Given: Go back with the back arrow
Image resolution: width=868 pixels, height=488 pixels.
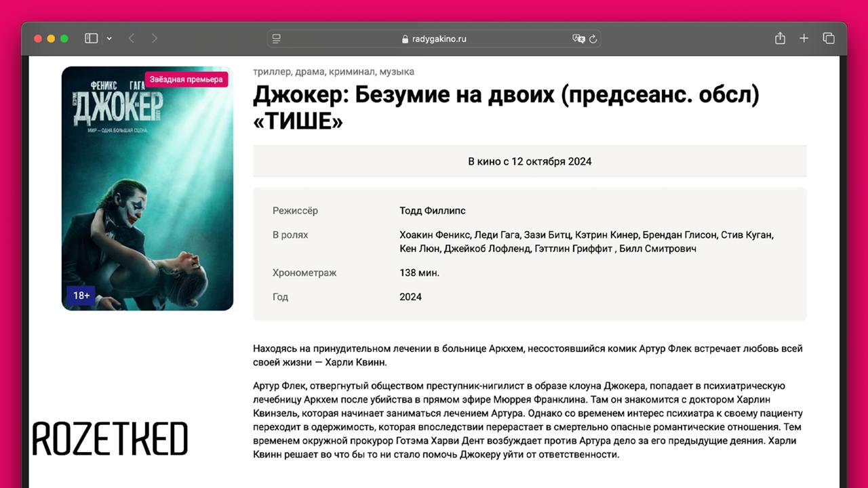Looking at the screenshot, I should [x=132, y=39].
